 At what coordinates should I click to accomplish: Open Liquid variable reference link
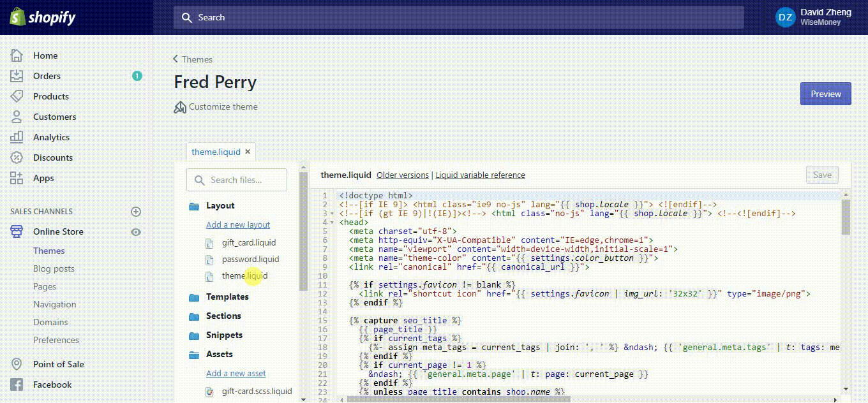[x=481, y=175]
